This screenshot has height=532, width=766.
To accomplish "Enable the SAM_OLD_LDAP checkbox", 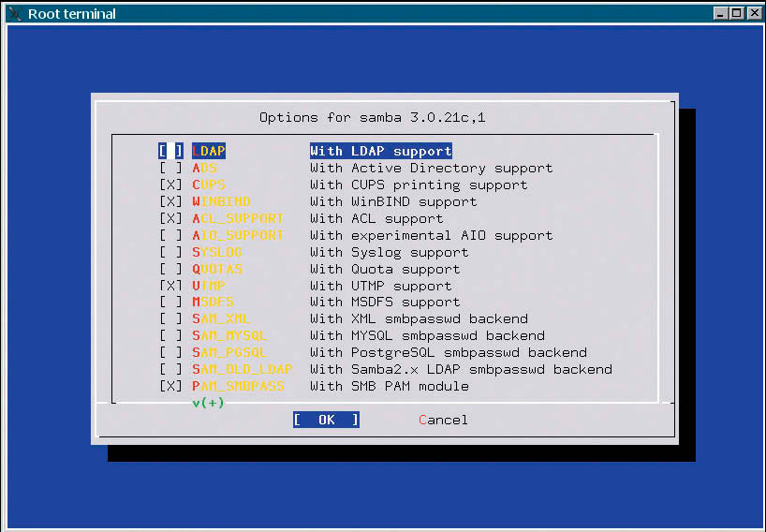I will click(170, 369).
